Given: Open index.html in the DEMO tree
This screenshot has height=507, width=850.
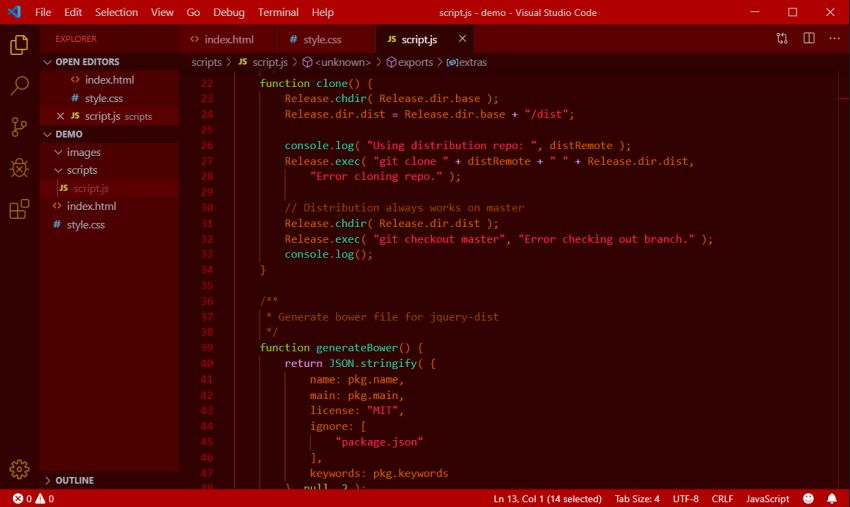Looking at the screenshot, I should pos(91,206).
